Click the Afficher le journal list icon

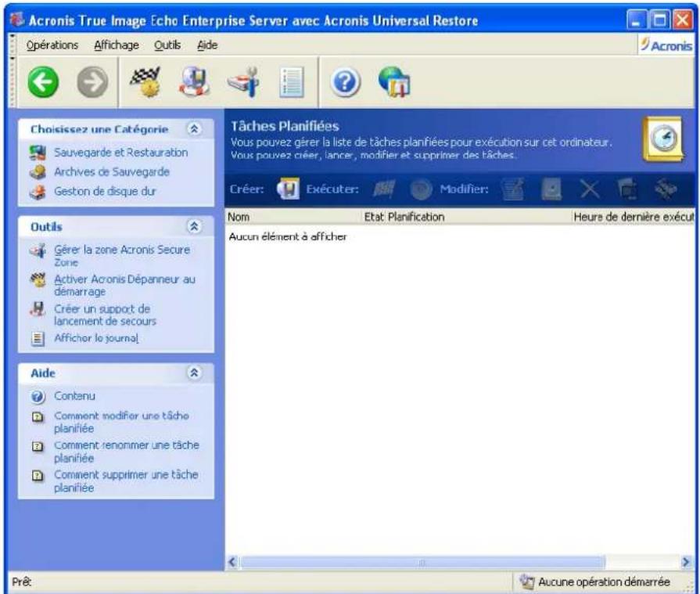38,339
